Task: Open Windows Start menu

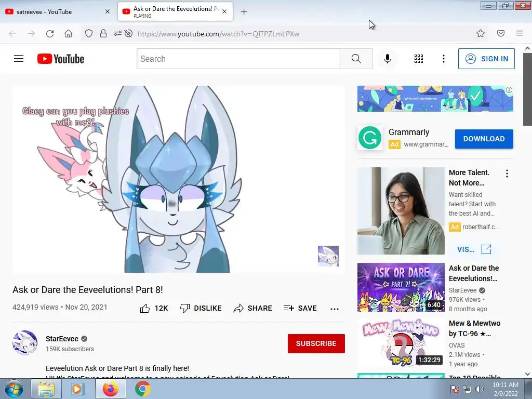Action: pos(14,389)
